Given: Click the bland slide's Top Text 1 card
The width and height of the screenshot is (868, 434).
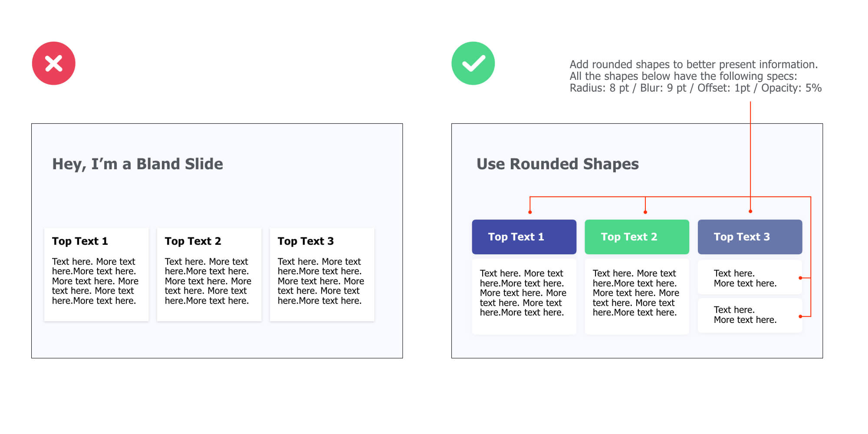Looking at the screenshot, I should coord(96,275).
